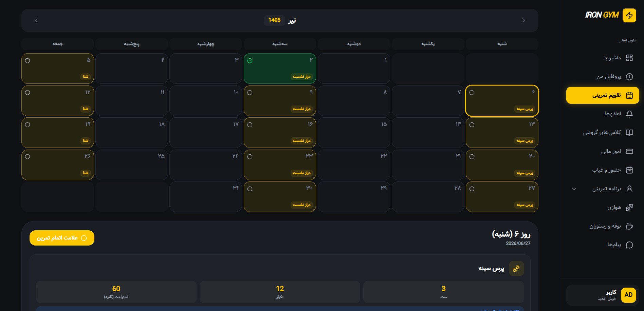Click the جمعه weekday header
This screenshot has height=311, width=644.
coord(58,44)
